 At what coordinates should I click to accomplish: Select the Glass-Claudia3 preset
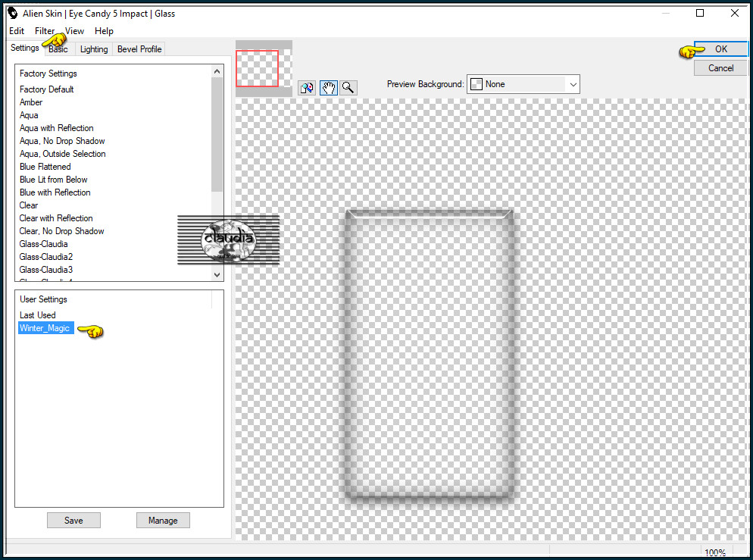(x=46, y=270)
